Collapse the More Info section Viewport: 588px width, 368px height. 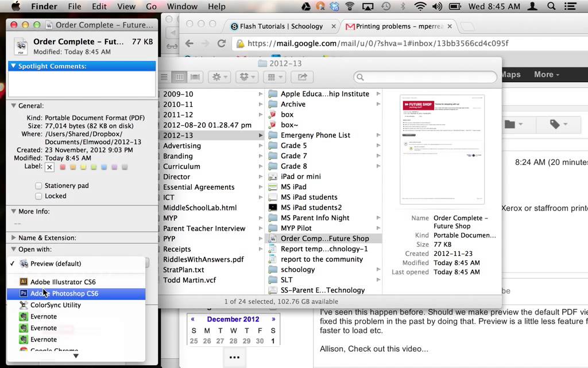(x=14, y=212)
